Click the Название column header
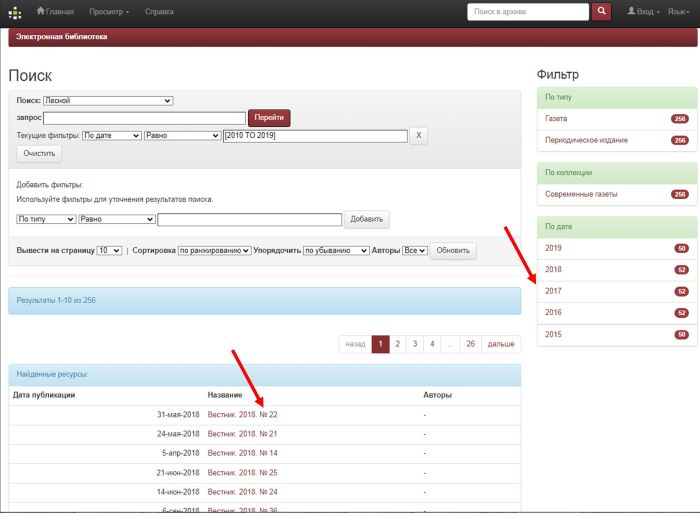 point(225,395)
